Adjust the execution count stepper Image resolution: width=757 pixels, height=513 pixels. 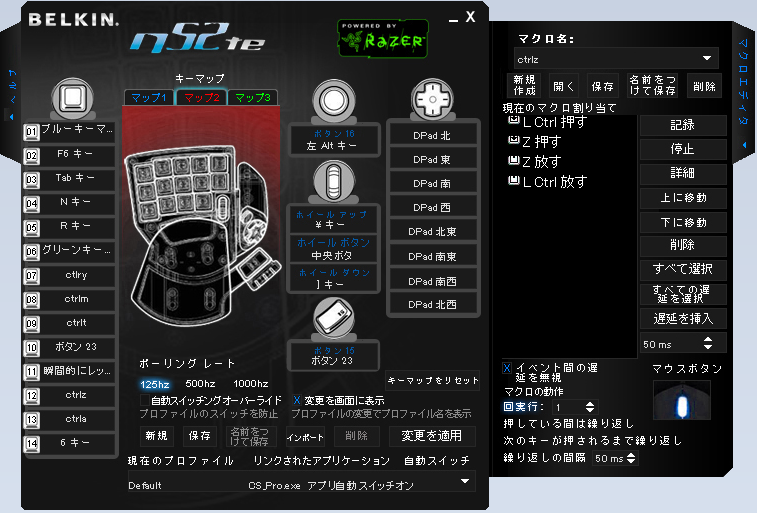tap(590, 407)
